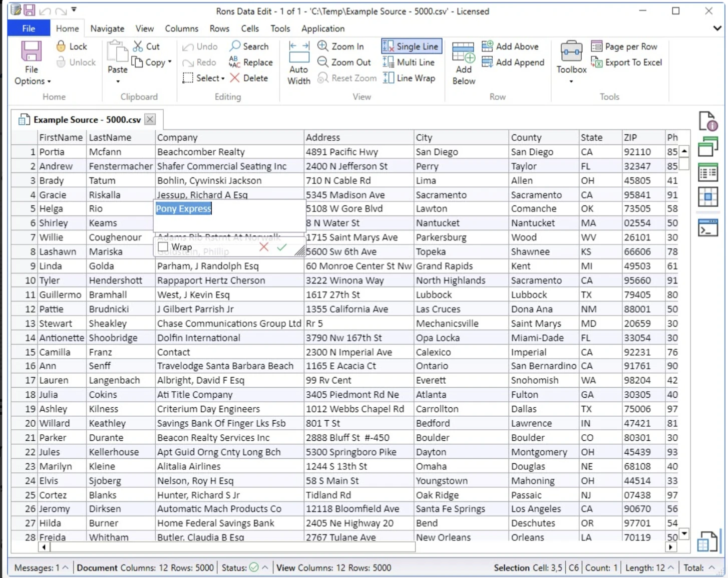Open the Copy dropdown arrow
This screenshot has height=578, width=728.
click(x=170, y=62)
